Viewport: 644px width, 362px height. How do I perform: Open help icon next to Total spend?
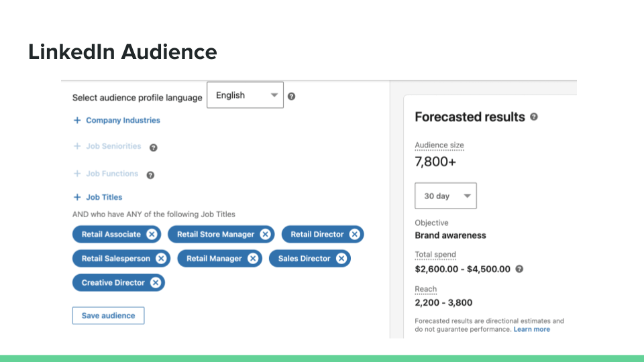(519, 269)
